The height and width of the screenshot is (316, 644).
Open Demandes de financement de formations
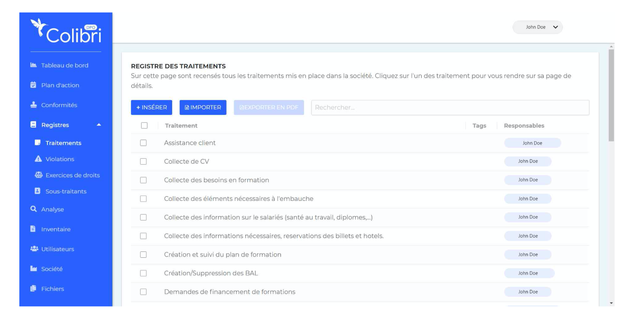230,292
